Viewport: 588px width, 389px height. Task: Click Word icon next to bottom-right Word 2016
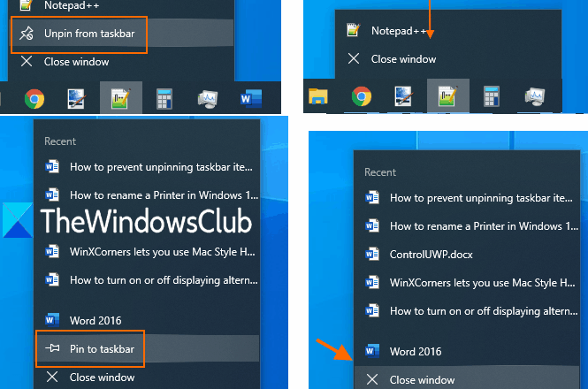click(x=372, y=351)
